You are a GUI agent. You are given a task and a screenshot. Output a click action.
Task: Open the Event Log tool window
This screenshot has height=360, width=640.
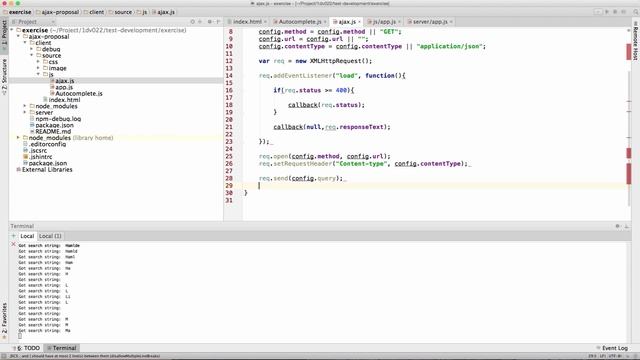(x=612, y=348)
